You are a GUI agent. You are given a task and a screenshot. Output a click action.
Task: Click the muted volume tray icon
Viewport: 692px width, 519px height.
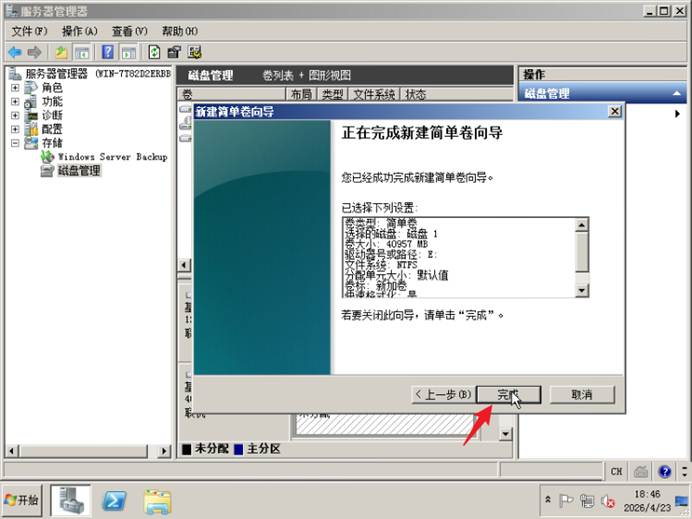(609, 501)
